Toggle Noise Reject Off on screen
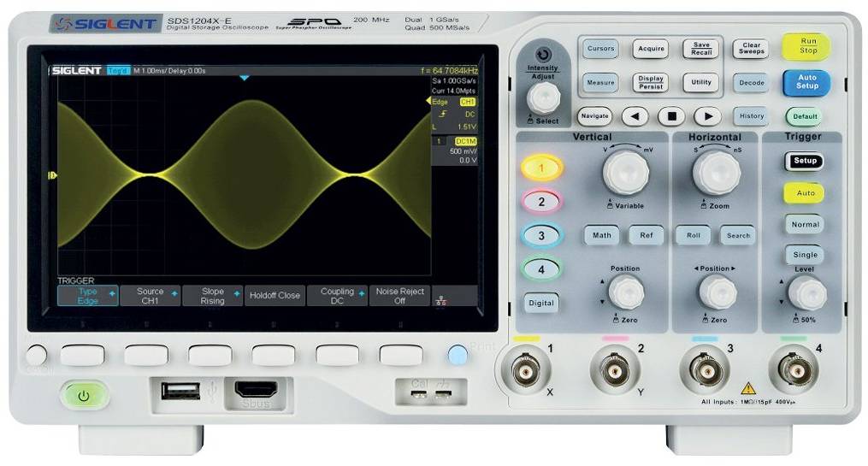The width and height of the screenshot is (868, 466). tap(400, 296)
